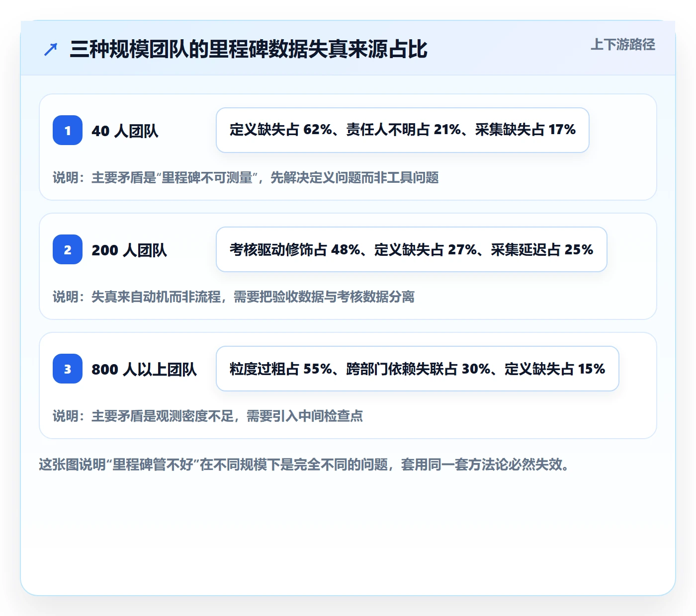Click the box reading 定义缺失占 62%、责任人不明占 21%
696x616 pixels.
coord(403,130)
